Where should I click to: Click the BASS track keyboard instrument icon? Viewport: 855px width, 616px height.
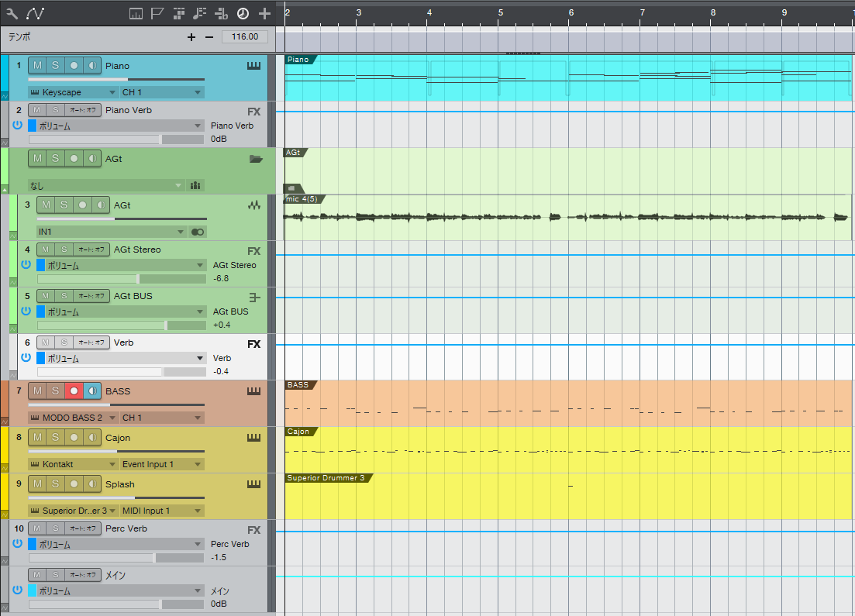click(253, 391)
